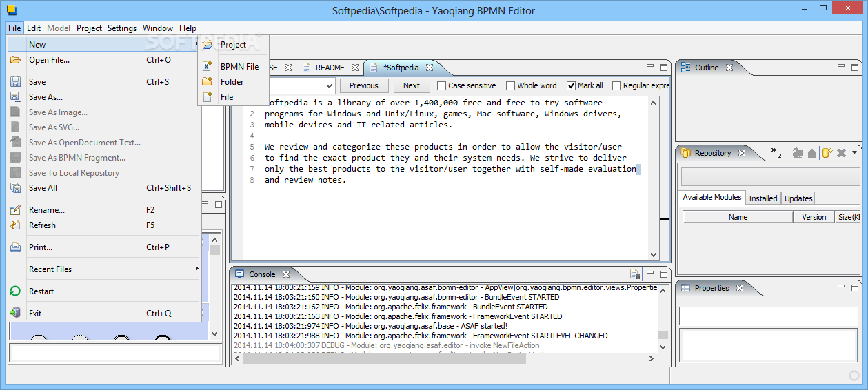Enable the Case sensitive checkbox

tap(442, 86)
